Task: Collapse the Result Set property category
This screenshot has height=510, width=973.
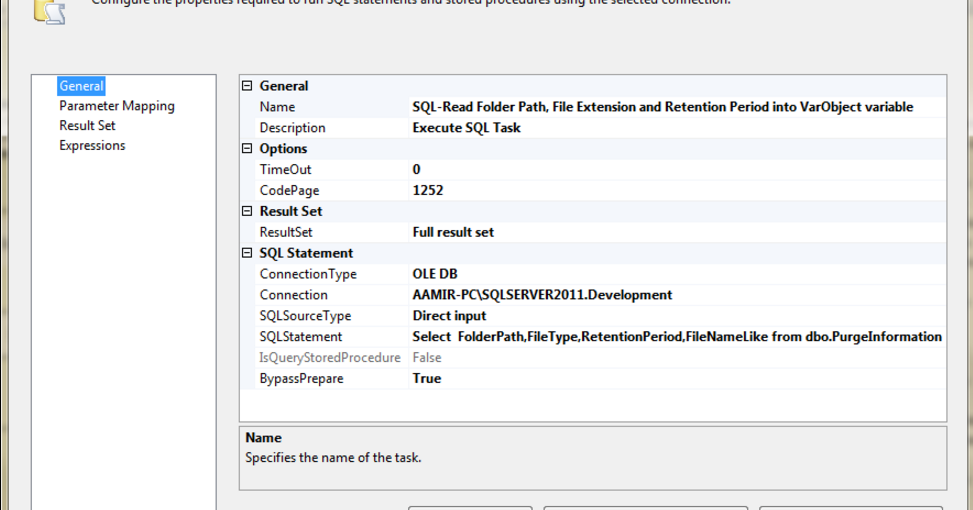Action: pyautogui.click(x=247, y=211)
